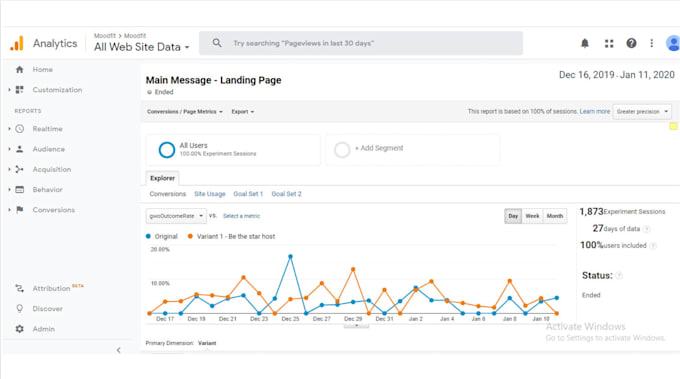
Task: Expand the Customization section arrow
Action: point(9,90)
